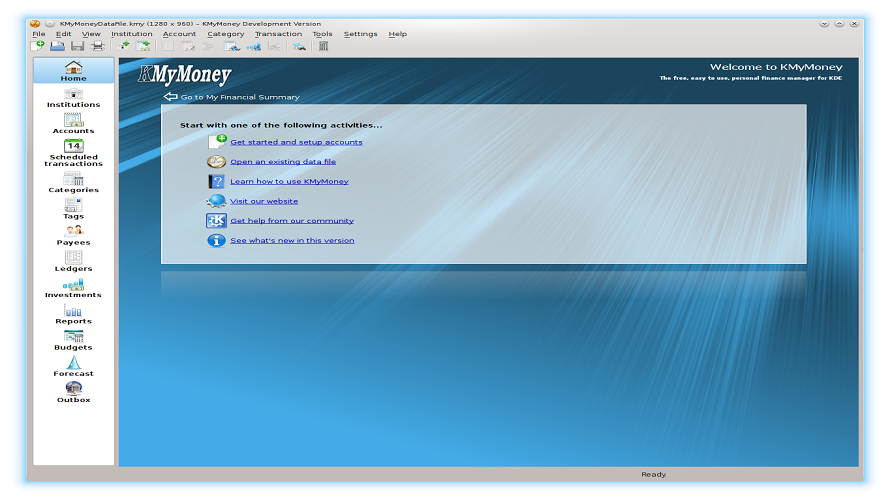Open the Payees view

click(73, 236)
